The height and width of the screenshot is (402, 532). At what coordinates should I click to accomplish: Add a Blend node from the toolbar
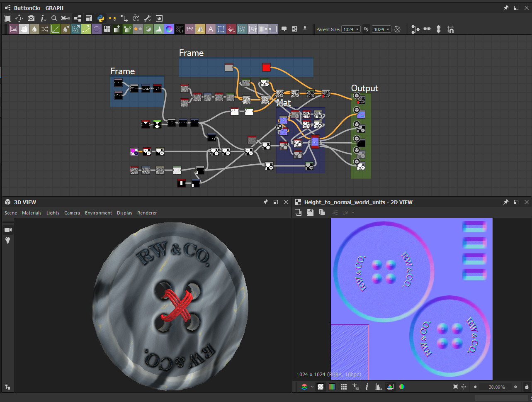(x=24, y=29)
